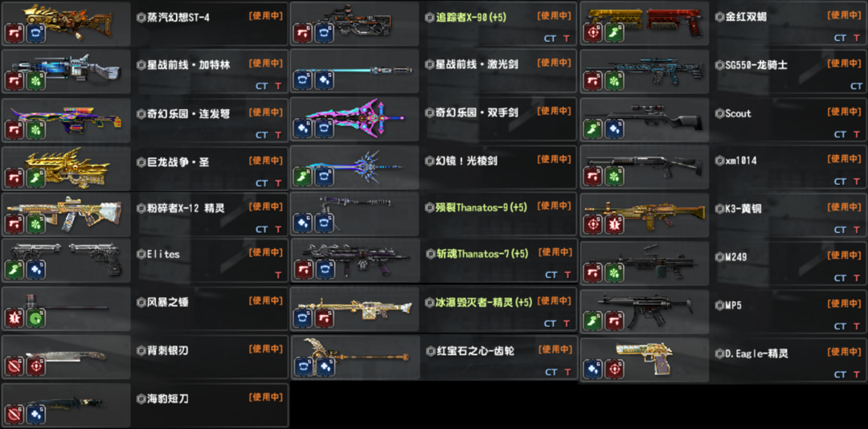Click the red burst icon under 风暴之锤
The image size is (868, 429).
(14, 317)
